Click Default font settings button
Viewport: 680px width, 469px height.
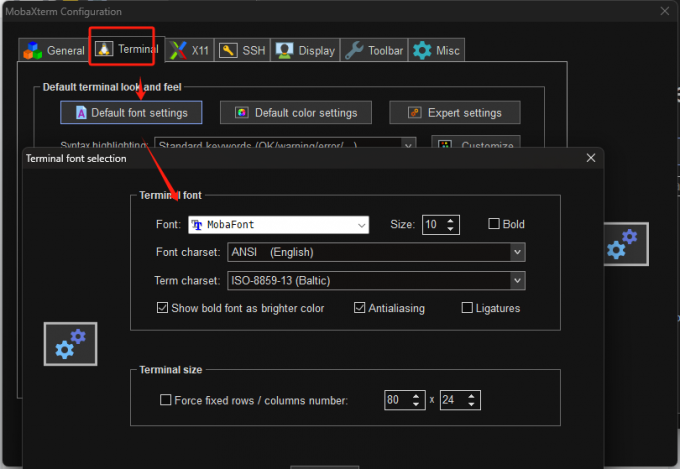pos(131,113)
